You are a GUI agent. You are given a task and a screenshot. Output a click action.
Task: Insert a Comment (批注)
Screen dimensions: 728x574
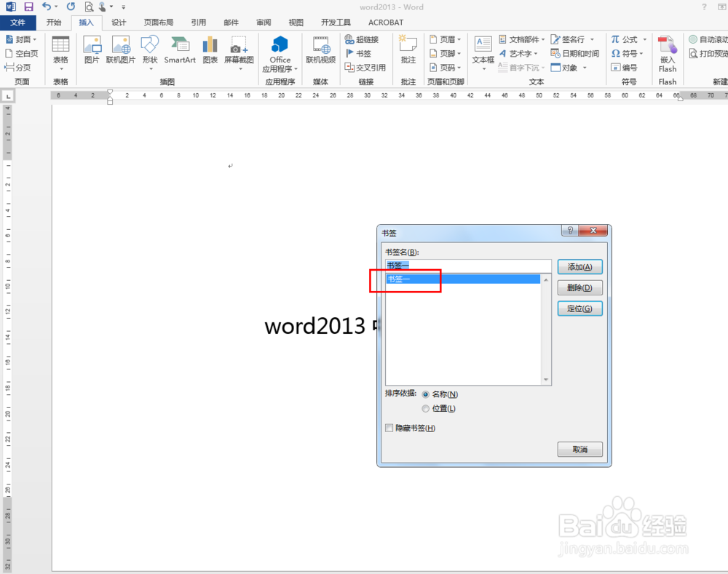point(408,49)
